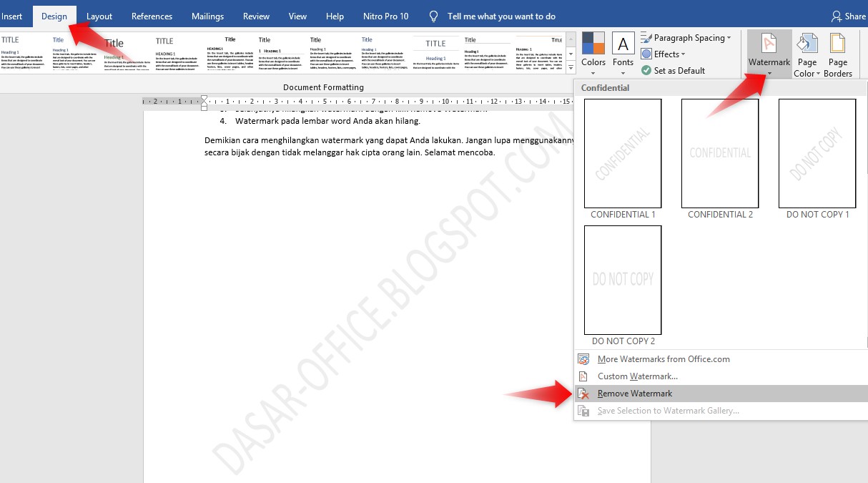Open the Watermark dropdown button
868x483 pixels.
tap(769, 54)
